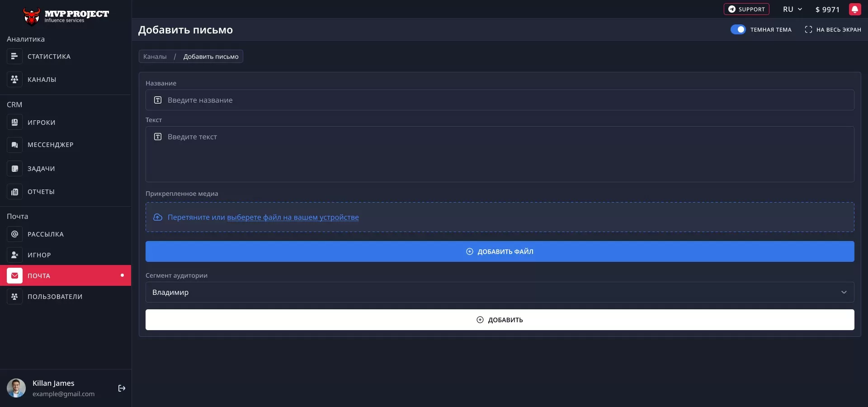This screenshot has width=868, height=407.
Task: Select the Пользователи menu item
Action: pyautogui.click(x=55, y=297)
